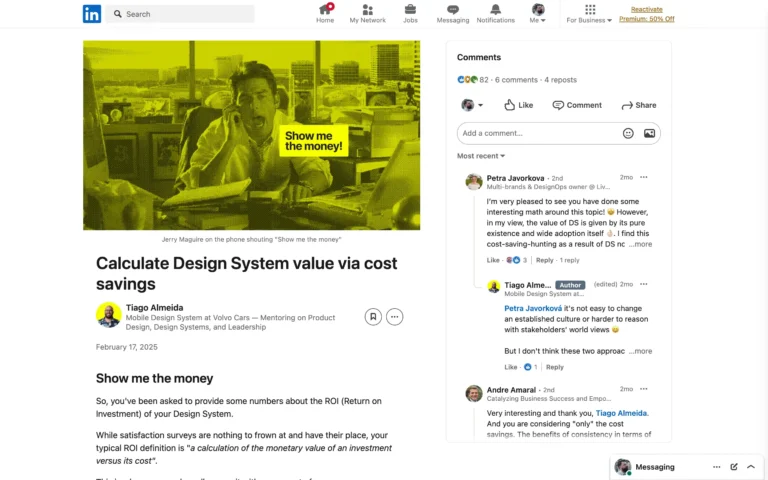
Task: Expand the Most recent sort dropdown
Action: pos(480,156)
